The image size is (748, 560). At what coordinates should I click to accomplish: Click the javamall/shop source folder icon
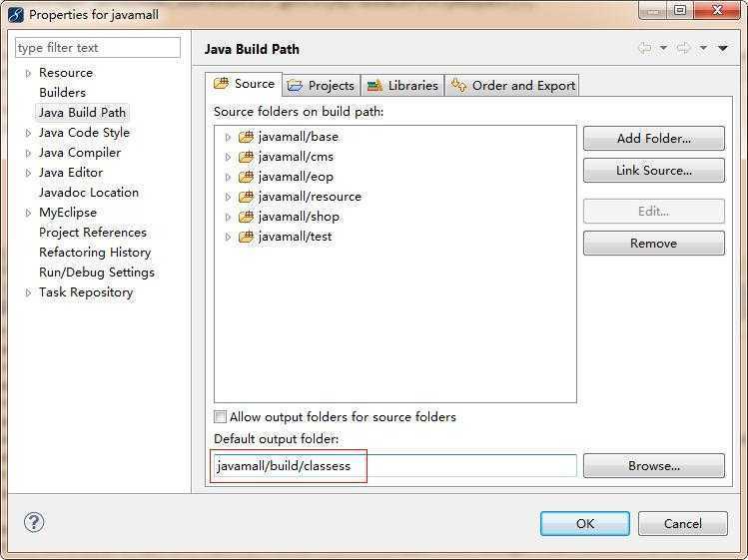click(x=246, y=217)
